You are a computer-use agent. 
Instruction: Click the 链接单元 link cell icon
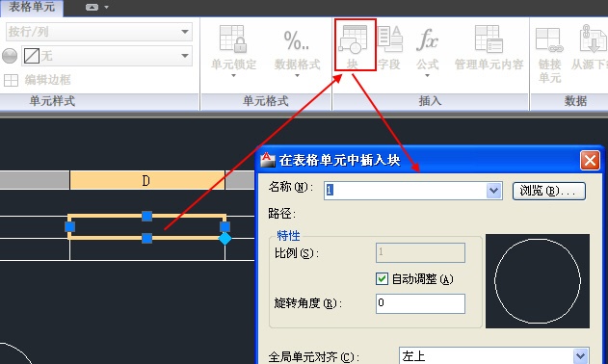[548, 39]
